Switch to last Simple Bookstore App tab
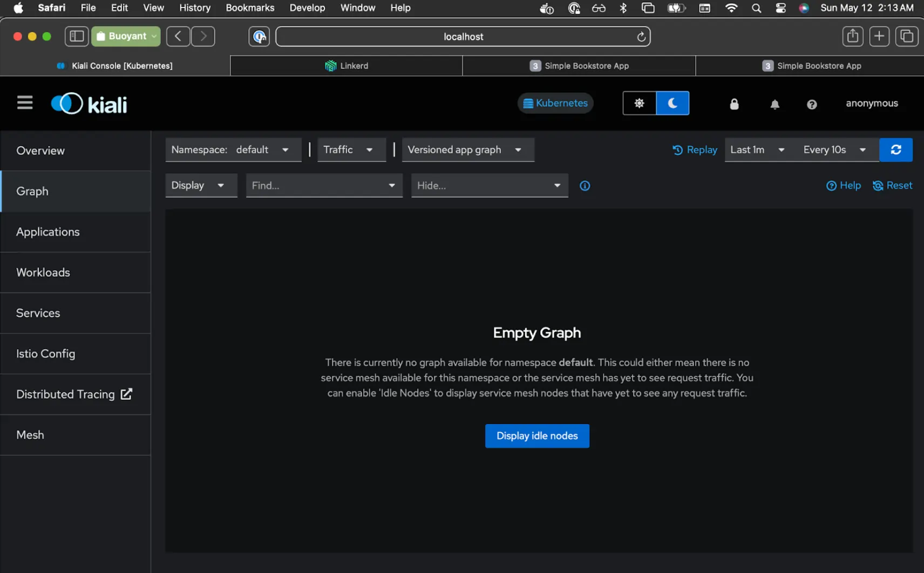Viewport: 924px width, 573px height. (810, 66)
